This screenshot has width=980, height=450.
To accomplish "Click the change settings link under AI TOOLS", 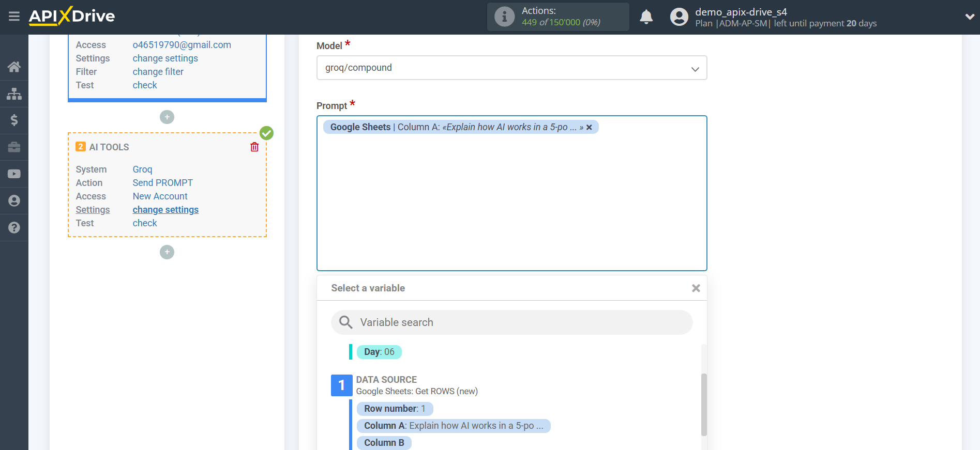I will pyautogui.click(x=165, y=210).
